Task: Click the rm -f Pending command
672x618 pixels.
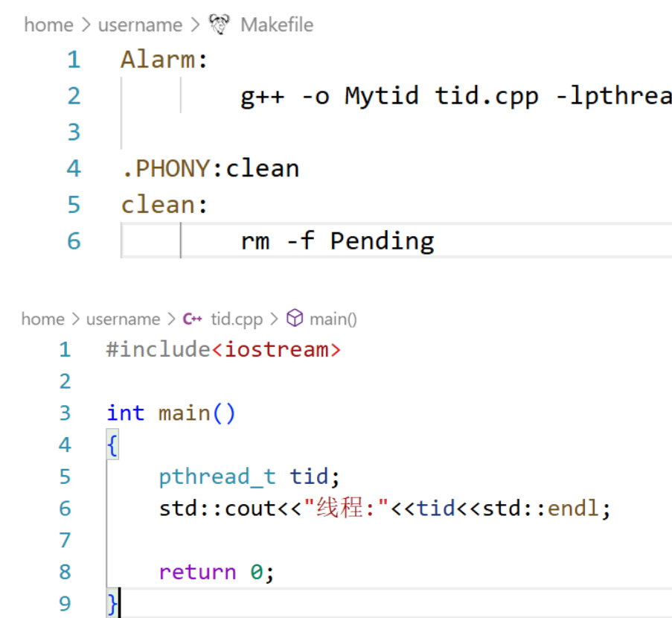Action: coord(337,240)
